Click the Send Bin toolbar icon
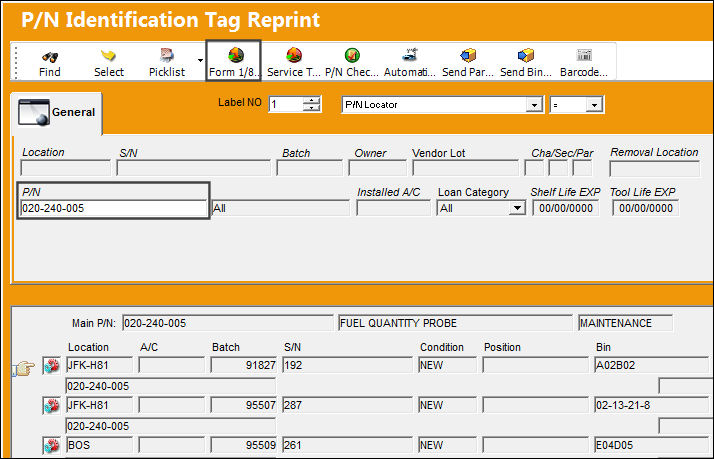Image resolution: width=714 pixels, height=459 pixels. [x=525, y=55]
